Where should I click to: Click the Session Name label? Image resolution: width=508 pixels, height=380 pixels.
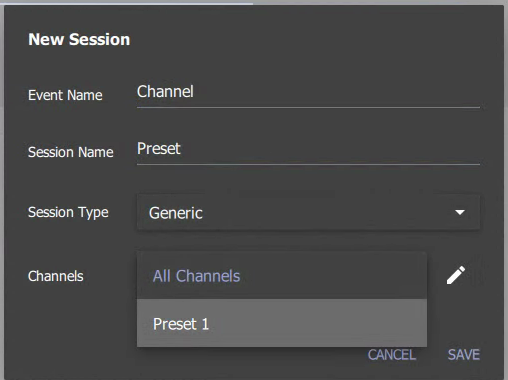point(71,152)
